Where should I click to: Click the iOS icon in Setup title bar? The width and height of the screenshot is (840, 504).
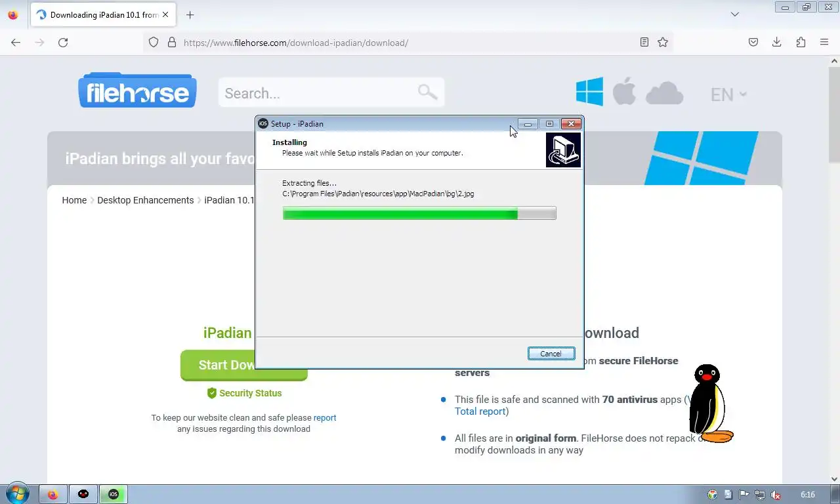[263, 123]
